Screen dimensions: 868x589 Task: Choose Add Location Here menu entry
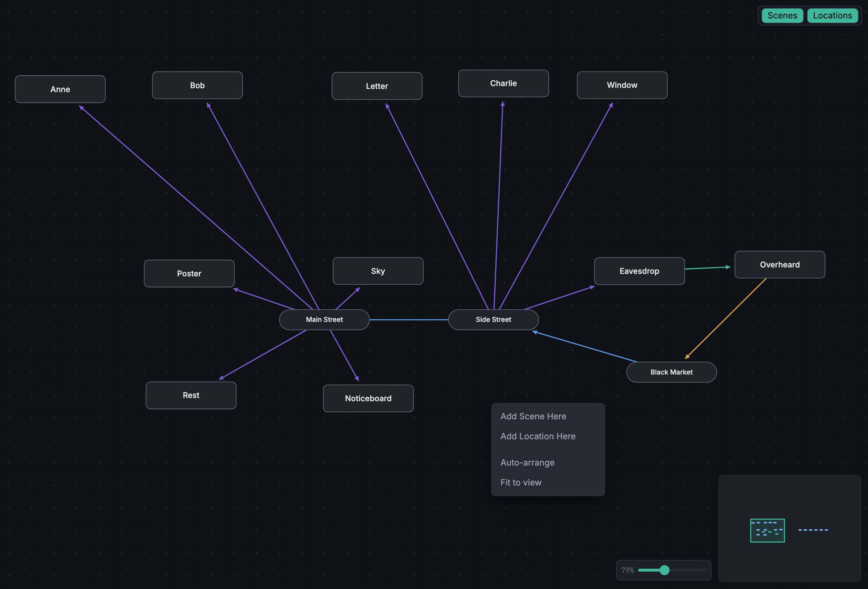(548, 436)
